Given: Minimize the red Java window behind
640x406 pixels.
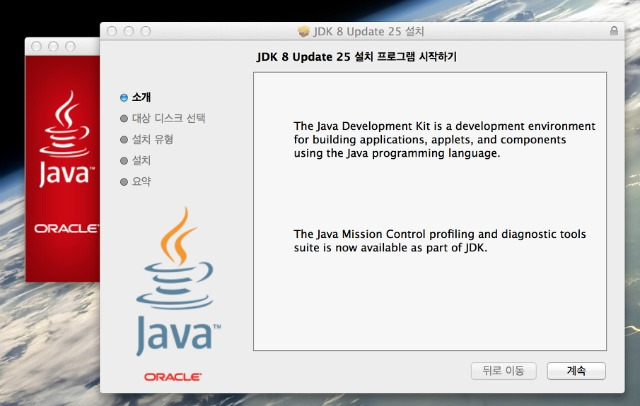Looking at the screenshot, I should click(x=53, y=47).
